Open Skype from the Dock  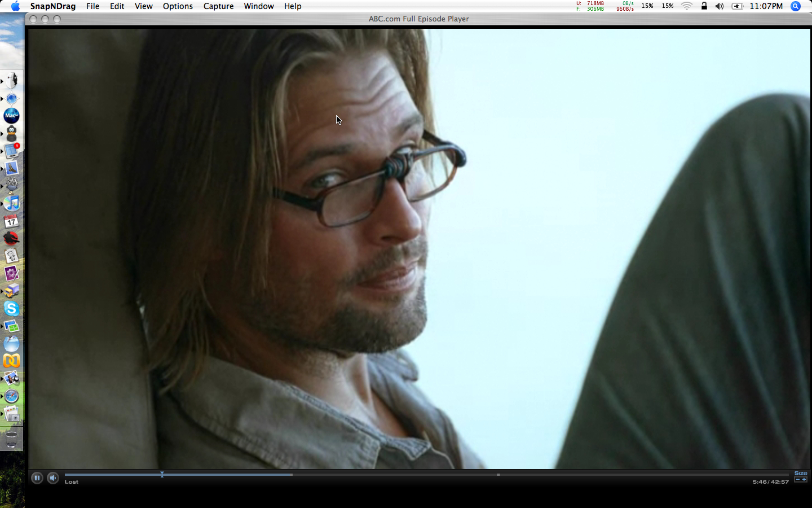tap(11, 308)
